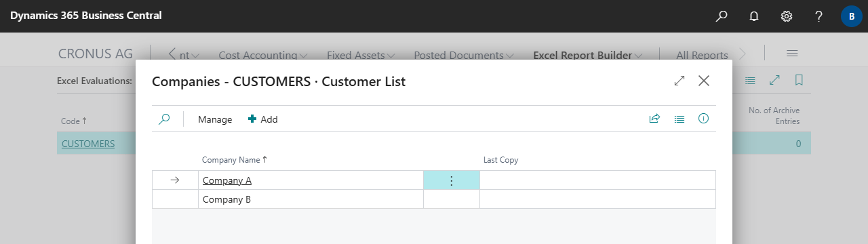Image resolution: width=868 pixels, height=244 pixels.
Task: Open help question mark
Action: (819, 16)
